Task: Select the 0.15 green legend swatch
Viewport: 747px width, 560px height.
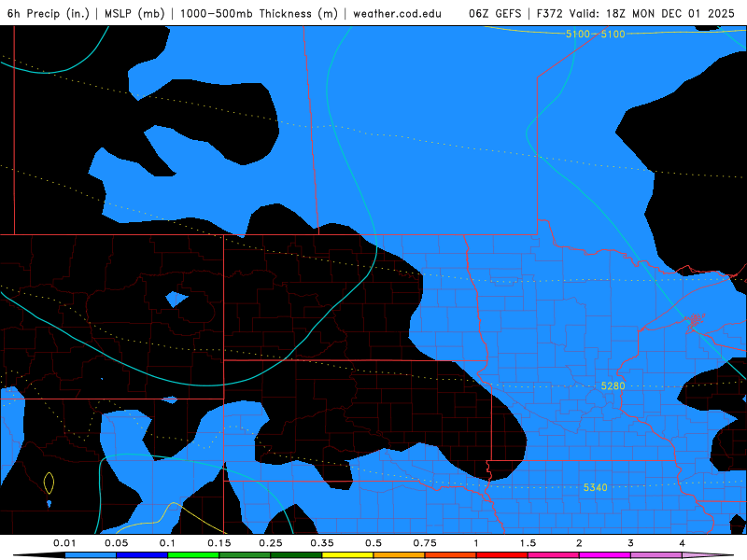Action: pos(245,555)
